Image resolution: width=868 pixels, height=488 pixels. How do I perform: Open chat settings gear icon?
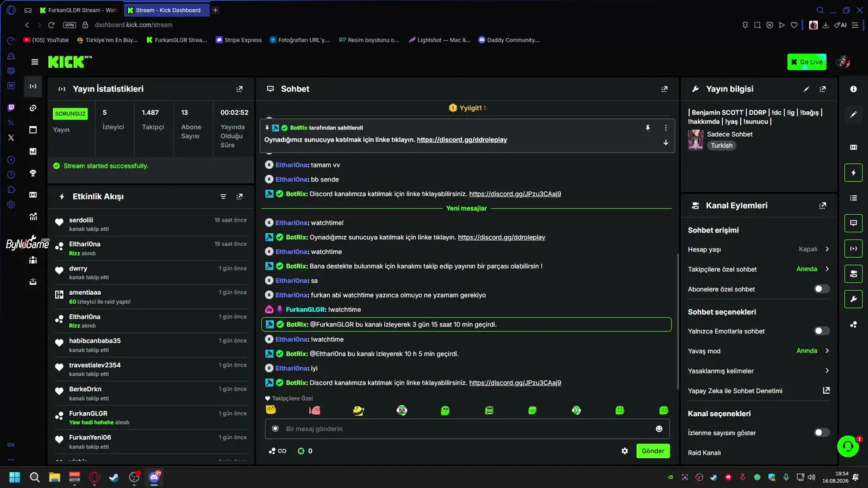625,451
